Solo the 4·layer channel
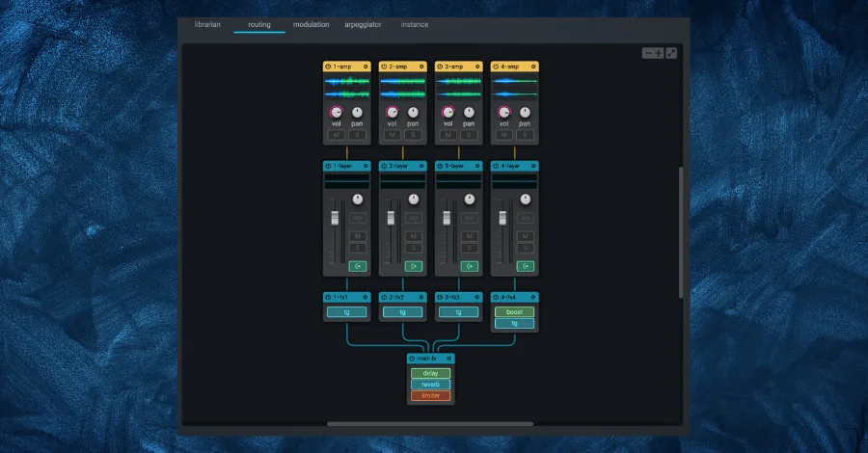 (526, 248)
